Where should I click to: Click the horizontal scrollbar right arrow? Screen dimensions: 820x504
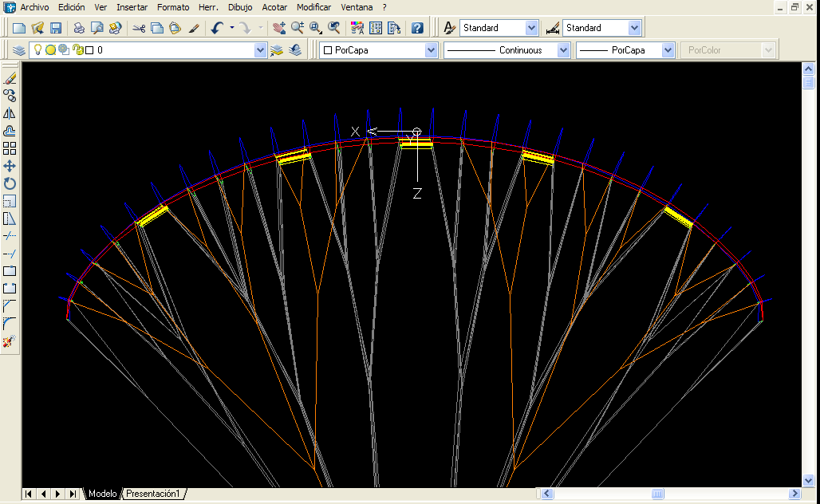(x=794, y=494)
